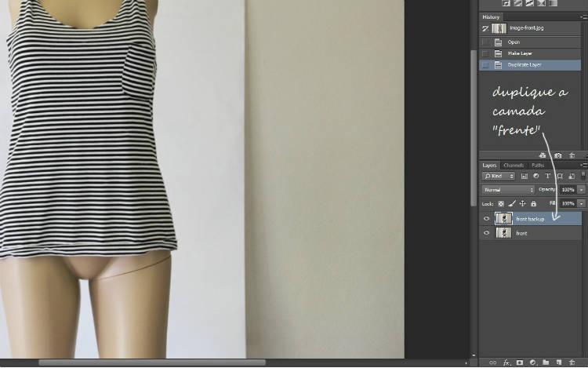Create a new history snapshot camera icon
This screenshot has width=588, height=368.
[558, 155]
